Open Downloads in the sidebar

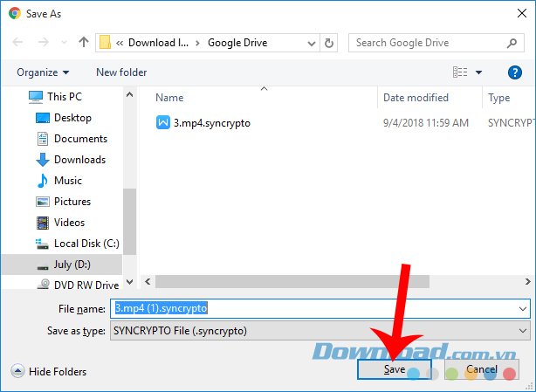pos(79,160)
